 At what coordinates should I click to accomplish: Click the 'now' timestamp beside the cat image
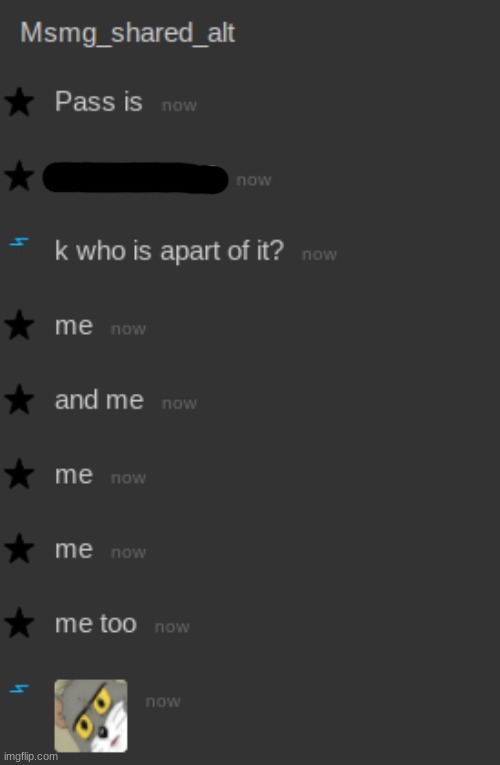point(163,702)
